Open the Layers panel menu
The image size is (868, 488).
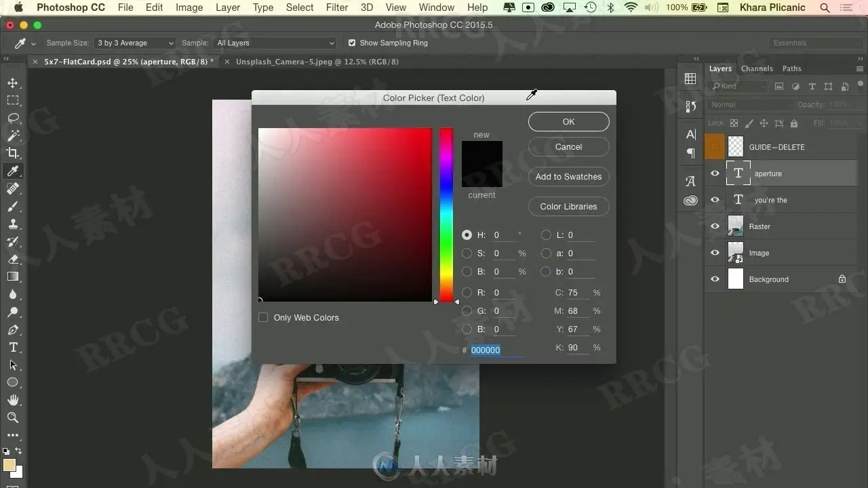click(860, 69)
